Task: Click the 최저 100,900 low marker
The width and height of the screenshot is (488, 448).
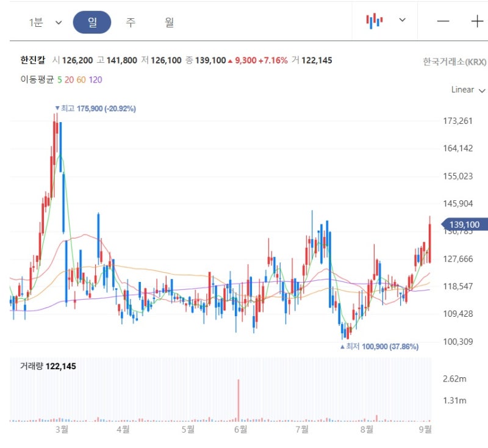Action: point(379,346)
